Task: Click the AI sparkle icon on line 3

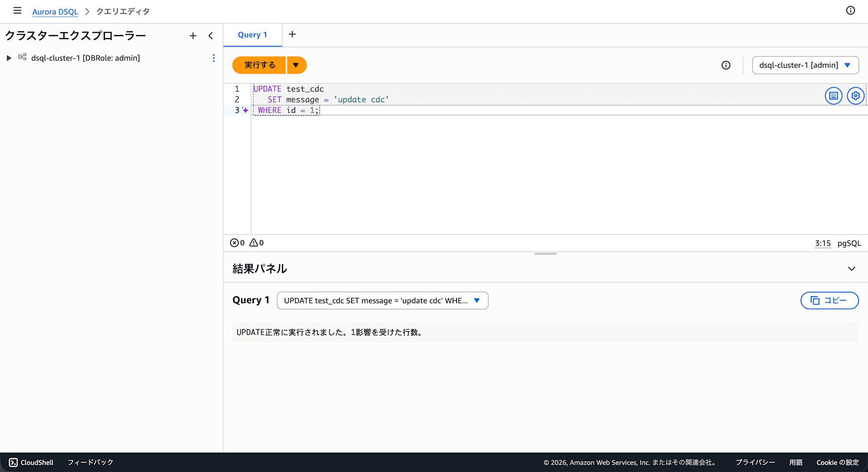Action: click(x=245, y=110)
